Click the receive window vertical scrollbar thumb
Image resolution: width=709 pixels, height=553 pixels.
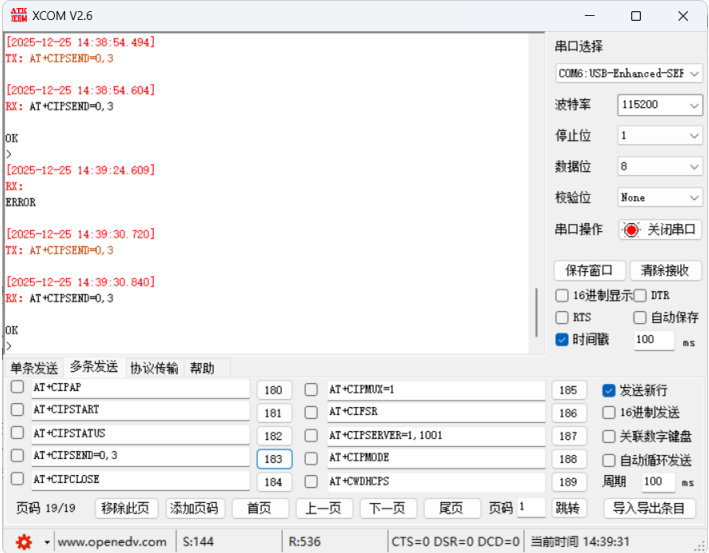tap(536, 312)
